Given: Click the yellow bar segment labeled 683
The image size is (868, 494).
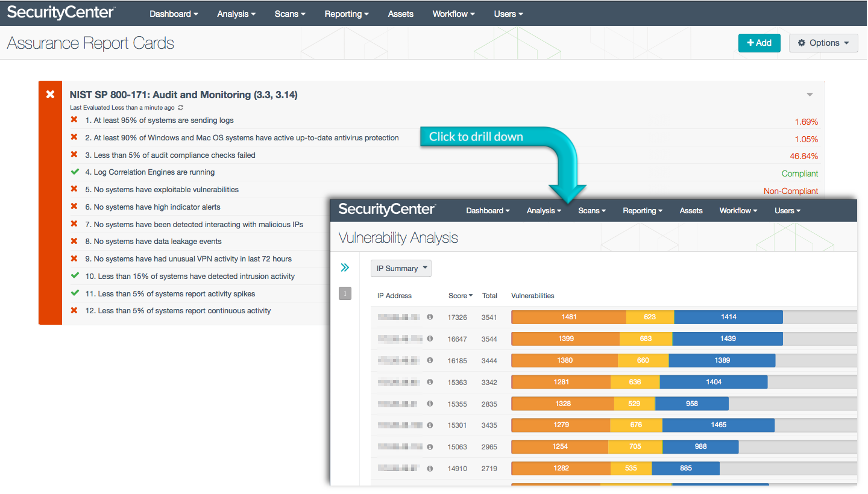Looking at the screenshot, I should (x=646, y=339).
